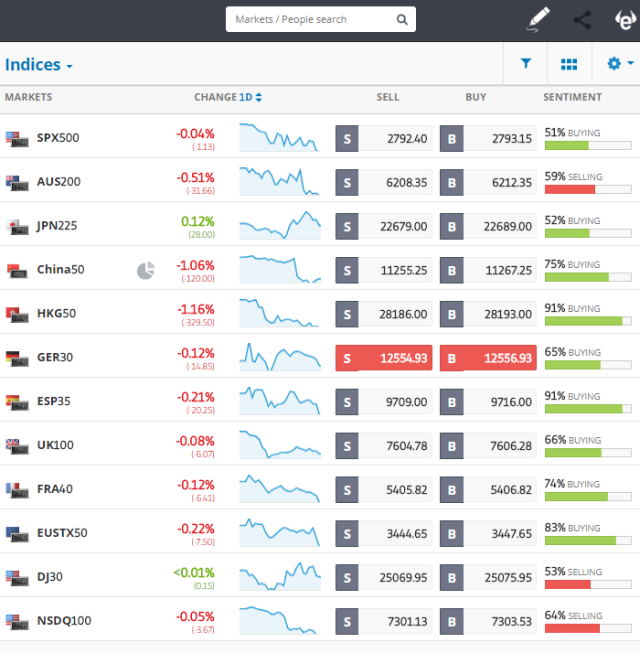Change the 1D timeframe selector

point(250,97)
